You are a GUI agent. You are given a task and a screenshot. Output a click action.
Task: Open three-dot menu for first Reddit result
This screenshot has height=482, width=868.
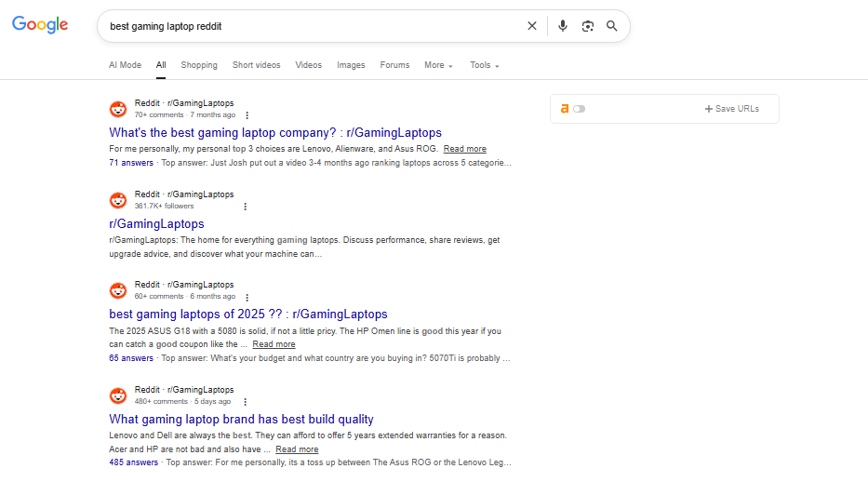[247, 115]
